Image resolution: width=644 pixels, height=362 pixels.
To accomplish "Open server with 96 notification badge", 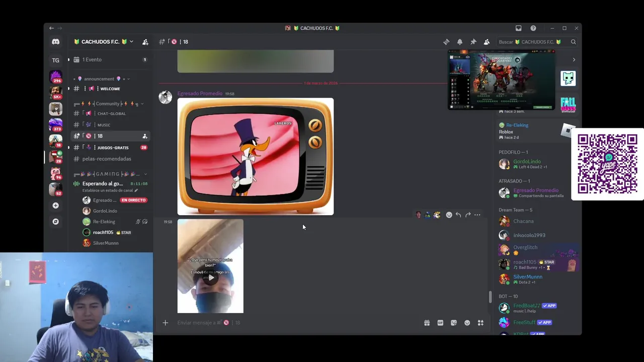I will pos(56,173).
